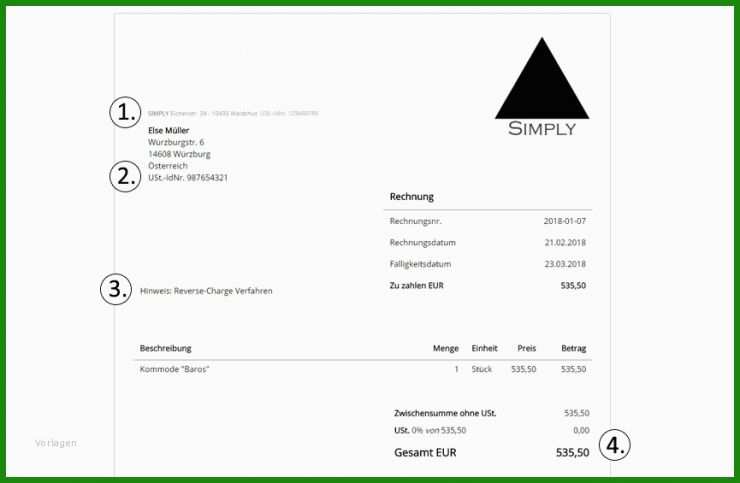Click the "USt.-IdNr. 987654321" line
Viewport: 740px width, 483px height.
[x=188, y=178]
